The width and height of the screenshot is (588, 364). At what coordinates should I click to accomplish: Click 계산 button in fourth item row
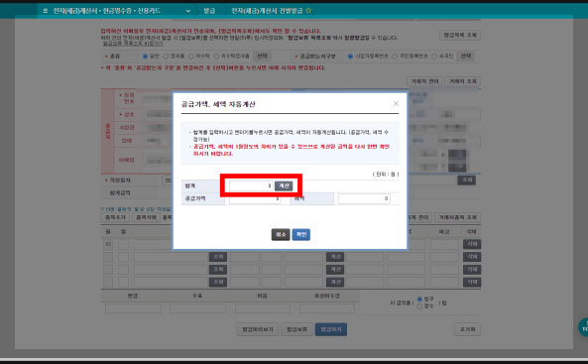pos(335,282)
